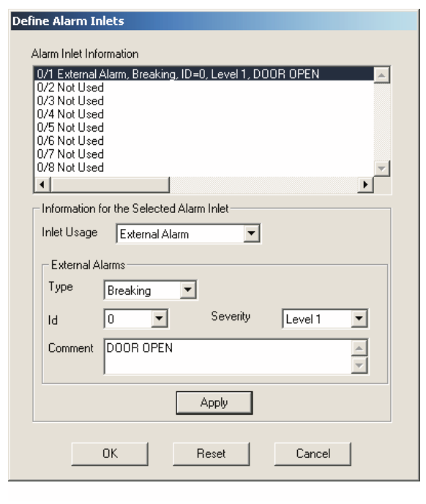Click the Reset button
Viewport: 426px width, 504px height.
pyautogui.click(x=212, y=454)
